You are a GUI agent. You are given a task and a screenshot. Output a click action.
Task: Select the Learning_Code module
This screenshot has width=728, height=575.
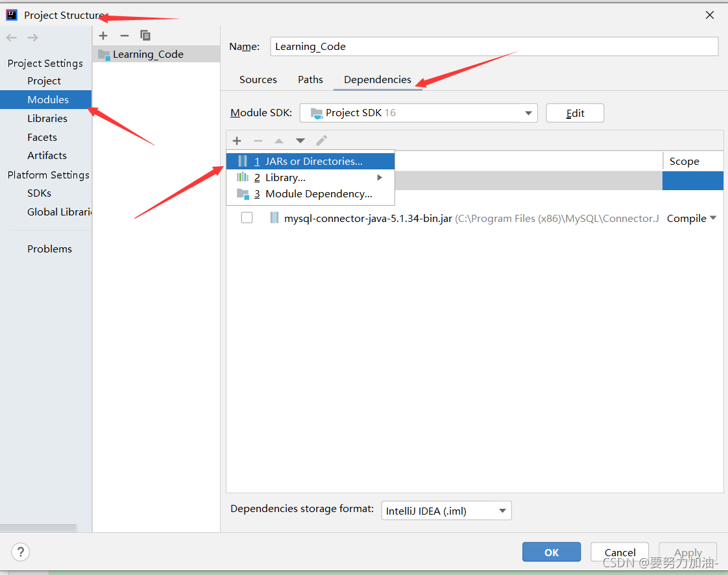pos(156,55)
